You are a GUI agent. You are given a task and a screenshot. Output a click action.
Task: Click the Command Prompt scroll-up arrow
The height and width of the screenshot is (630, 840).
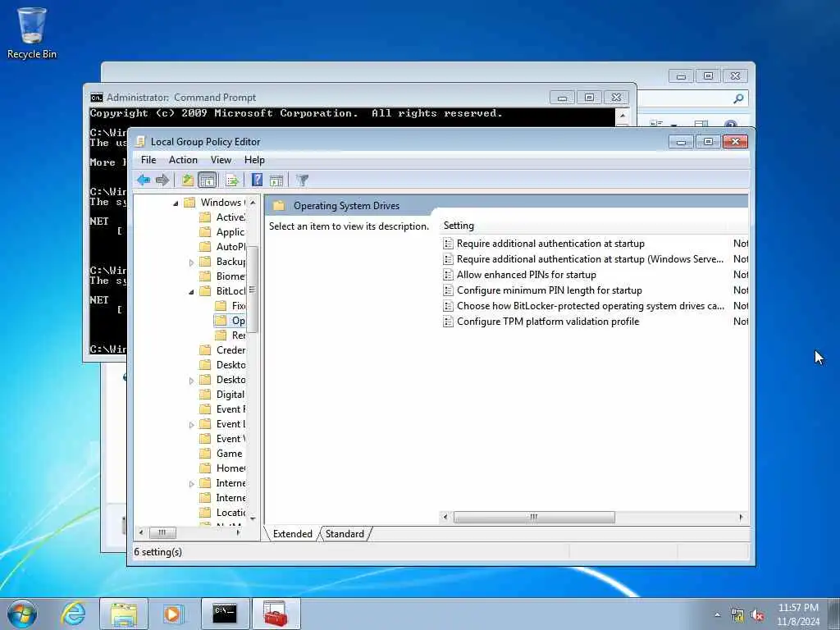[x=622, y=115]
